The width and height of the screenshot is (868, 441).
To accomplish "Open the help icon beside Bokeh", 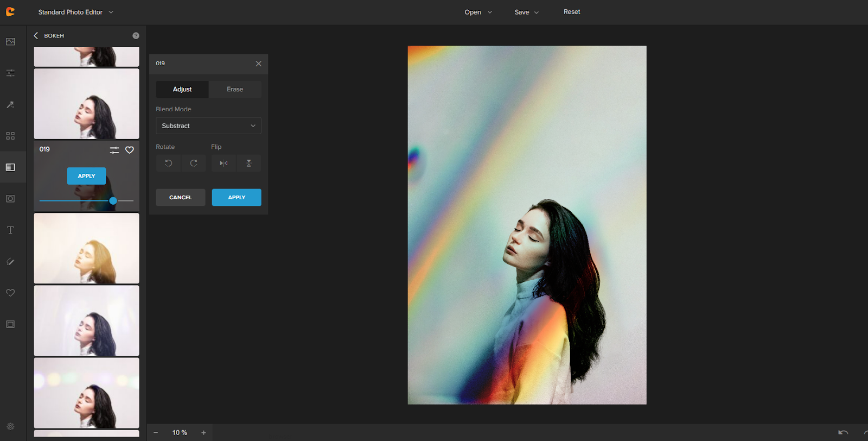I will coord(136,36).
